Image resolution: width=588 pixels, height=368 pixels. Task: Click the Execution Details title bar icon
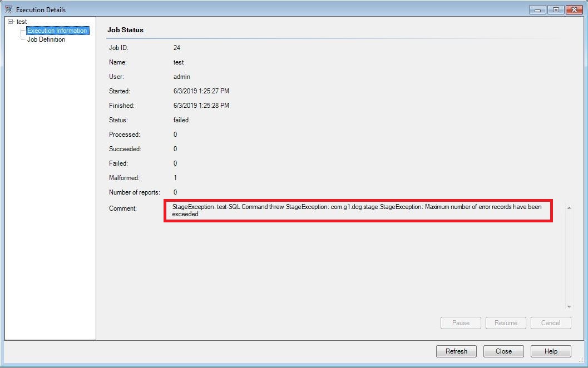(9, 9)
